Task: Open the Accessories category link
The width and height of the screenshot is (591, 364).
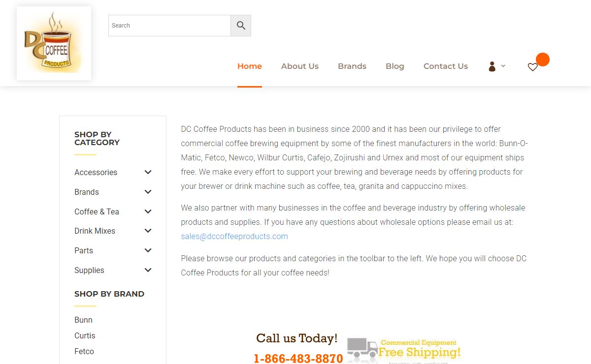Action: pyautogui.click(x=96, y=172)
